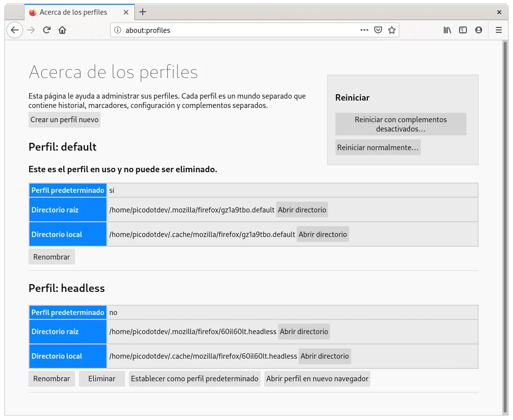Image resolution: width=513 pixels, height=420 pixels.
Task: Select the 'Acerca de los perfiles' tab
Action: 73,12
